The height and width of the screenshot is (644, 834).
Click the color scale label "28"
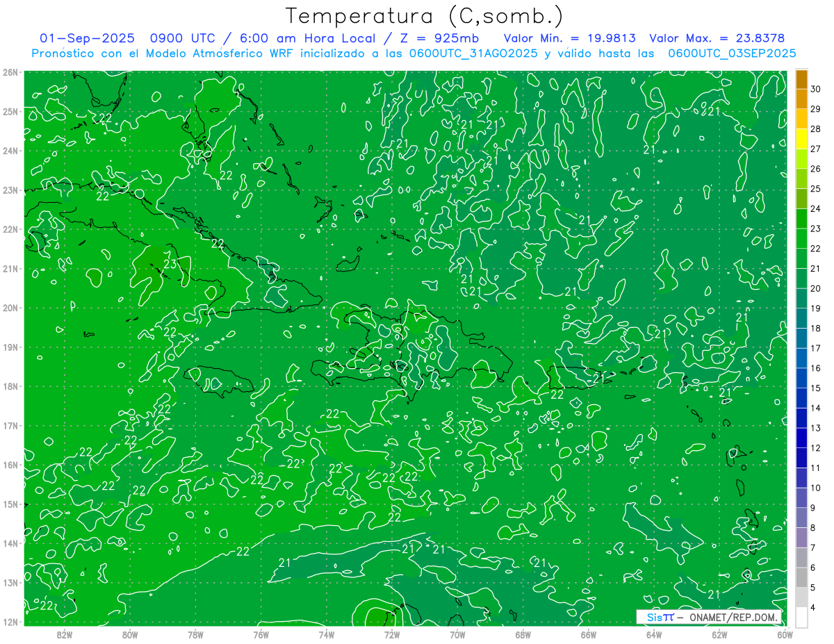tap(816, 129)
